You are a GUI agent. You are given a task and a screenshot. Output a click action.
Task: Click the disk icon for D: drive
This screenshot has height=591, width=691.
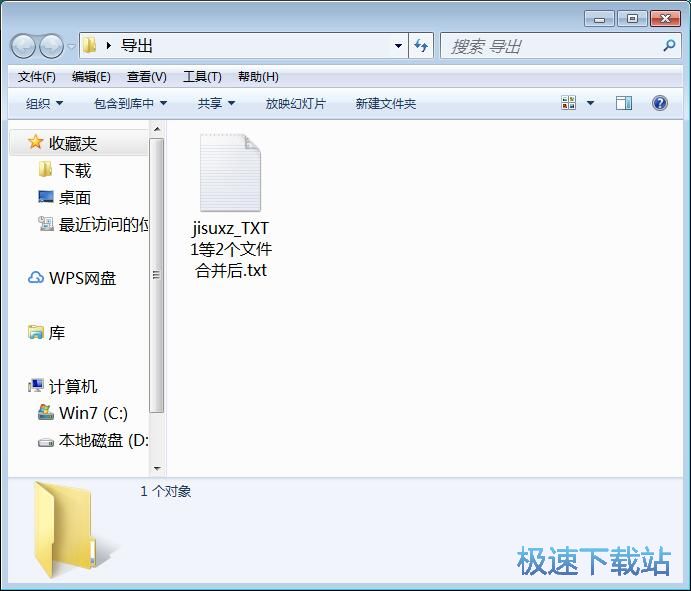click(46, 442)
